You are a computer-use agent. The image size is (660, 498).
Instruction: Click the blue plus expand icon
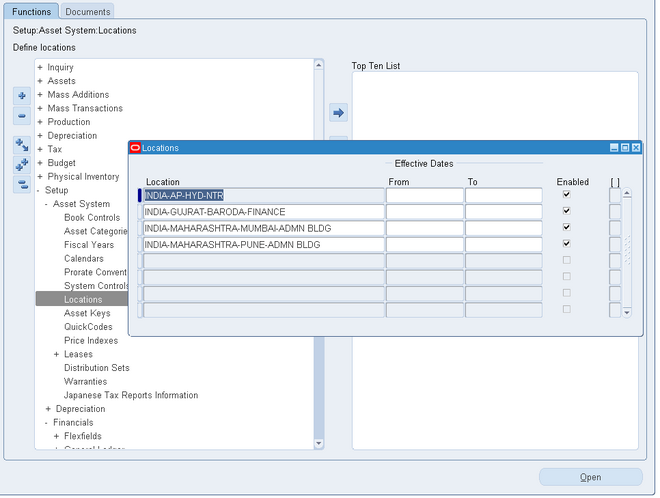[22, 96]
